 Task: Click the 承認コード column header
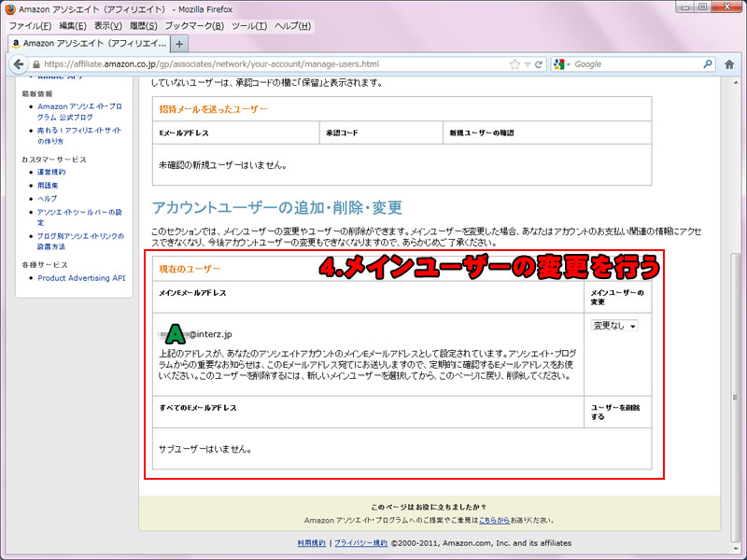[x=342, y=133]
